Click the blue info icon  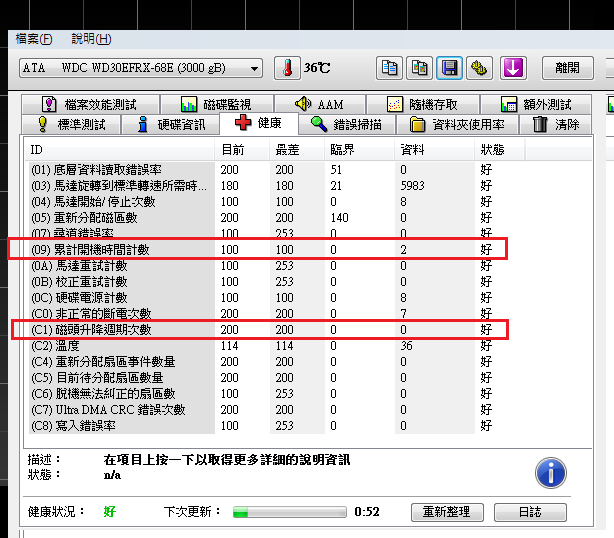[551, 473]
